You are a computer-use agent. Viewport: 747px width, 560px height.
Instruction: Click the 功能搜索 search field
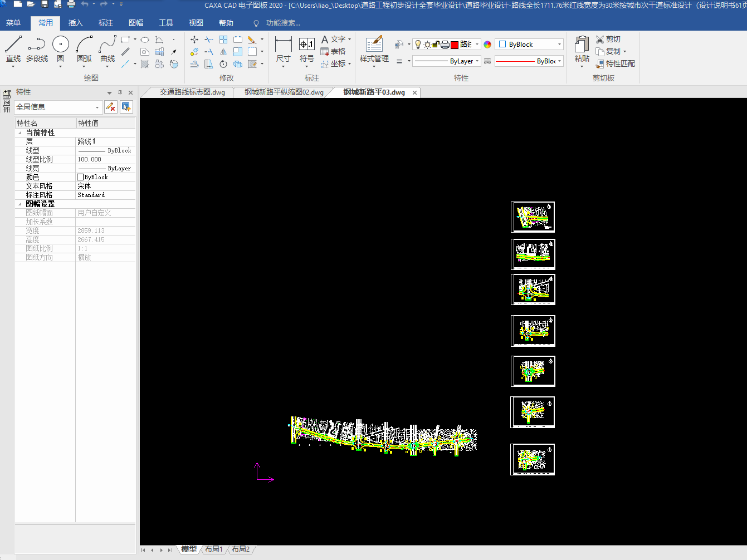point(283,23)
